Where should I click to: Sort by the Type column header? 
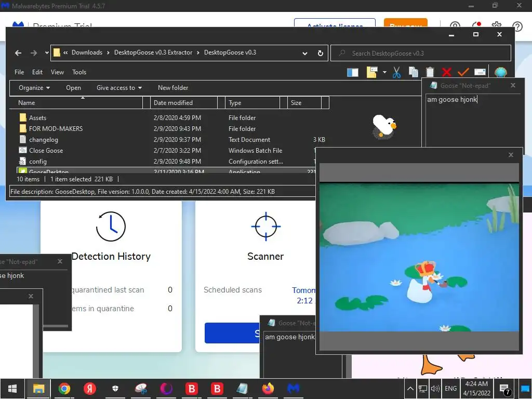point(252,102)
